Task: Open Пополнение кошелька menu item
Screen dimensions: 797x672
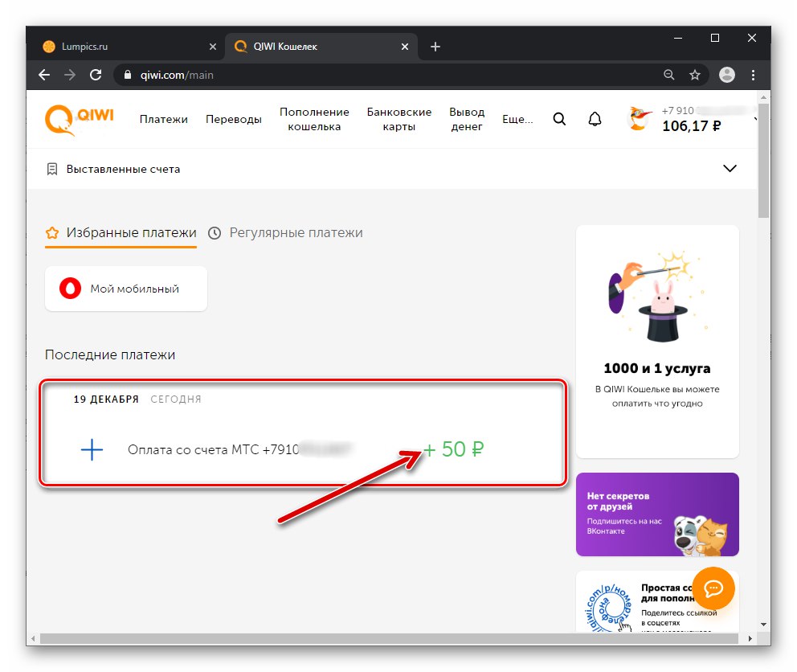Action: click(314, 119)
